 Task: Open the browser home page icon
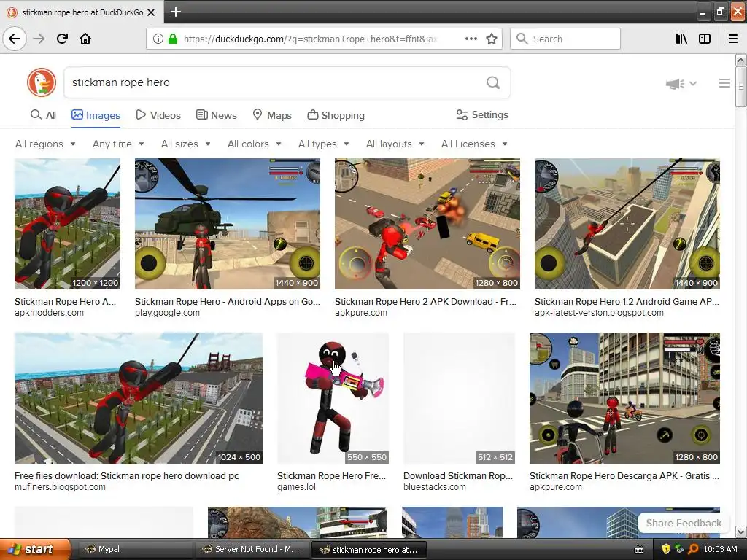pos(85,39)
